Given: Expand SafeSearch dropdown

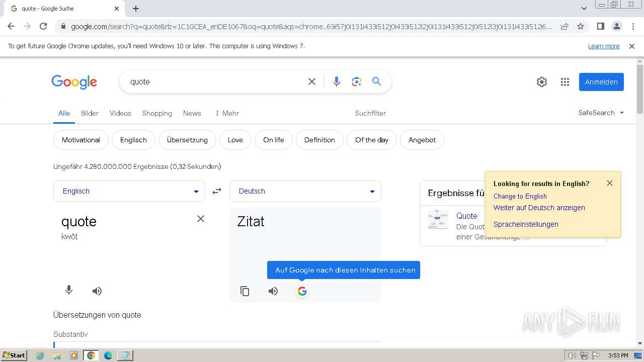Looking at the screenshot, I should click(x=601, y=113).
